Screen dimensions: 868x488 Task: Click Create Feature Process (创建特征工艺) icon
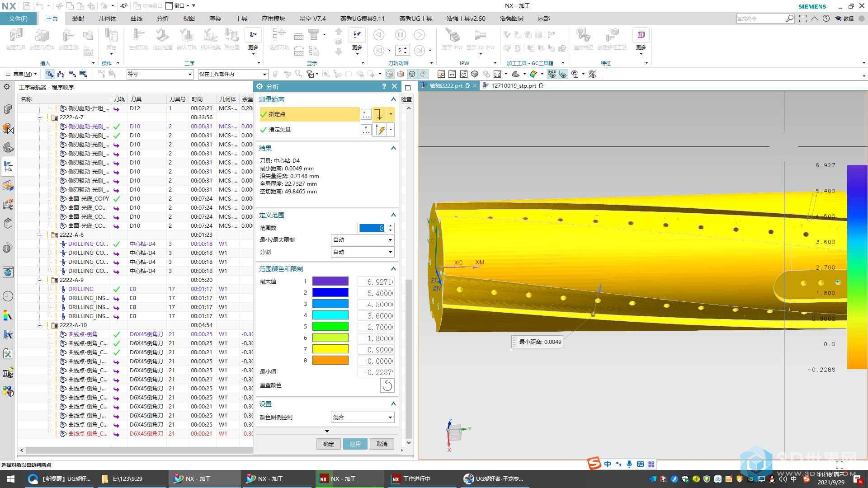click(x=612, y=39)
